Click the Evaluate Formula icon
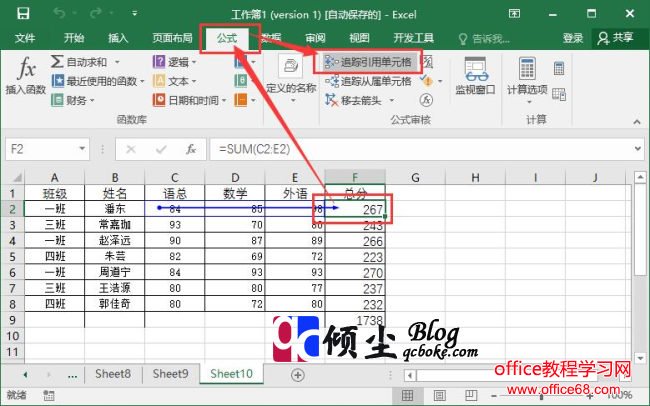Image resolution: width=650 pixels, height=406 pixels. (x=426, y=100)
